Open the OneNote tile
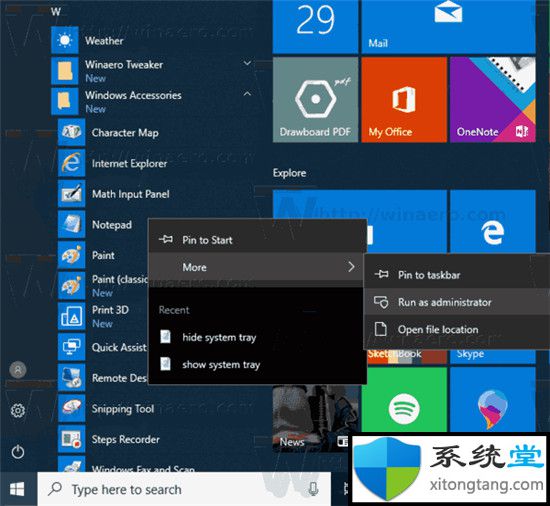The height and width of the screenshot is (506, 550). click(x=493, y=100)
